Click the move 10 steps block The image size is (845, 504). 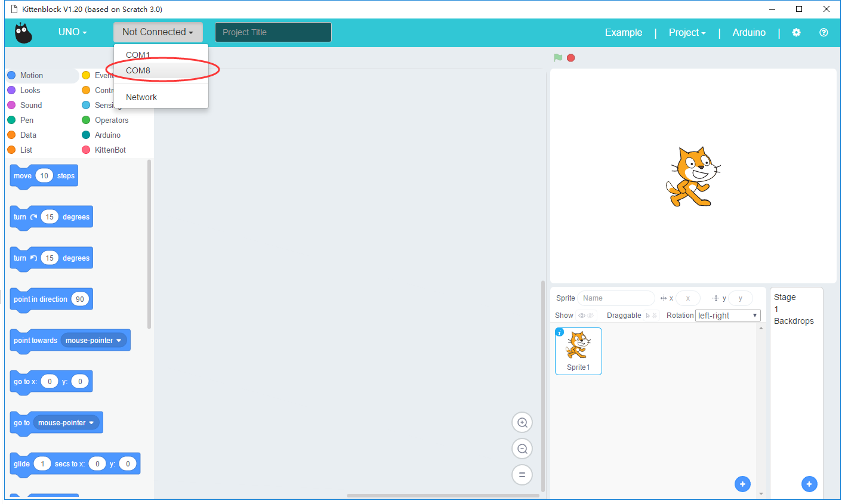tap(44, 177)
